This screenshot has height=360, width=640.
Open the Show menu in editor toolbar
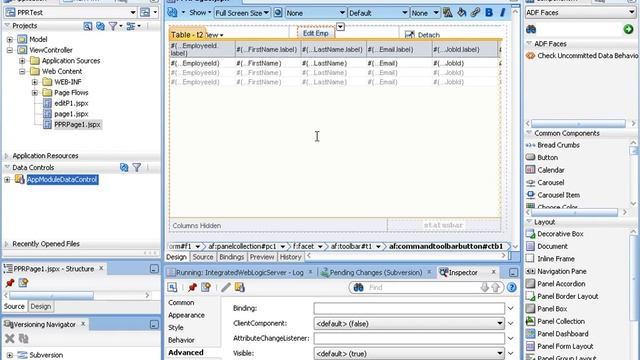(200, 13)
